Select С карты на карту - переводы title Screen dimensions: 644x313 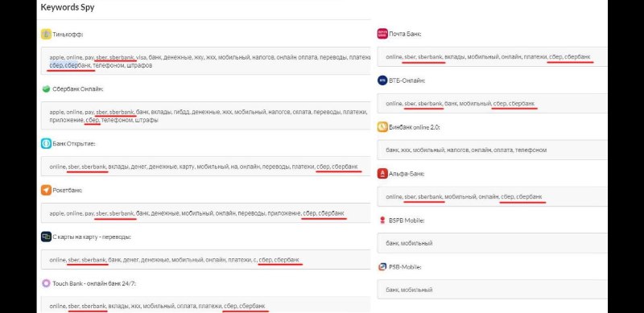[x=92, y=237]
